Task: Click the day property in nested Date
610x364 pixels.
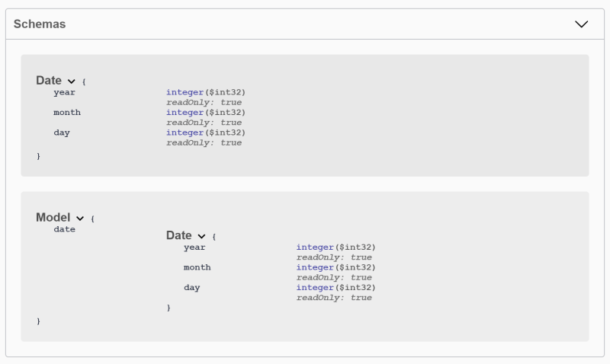Action: [191, 287]
